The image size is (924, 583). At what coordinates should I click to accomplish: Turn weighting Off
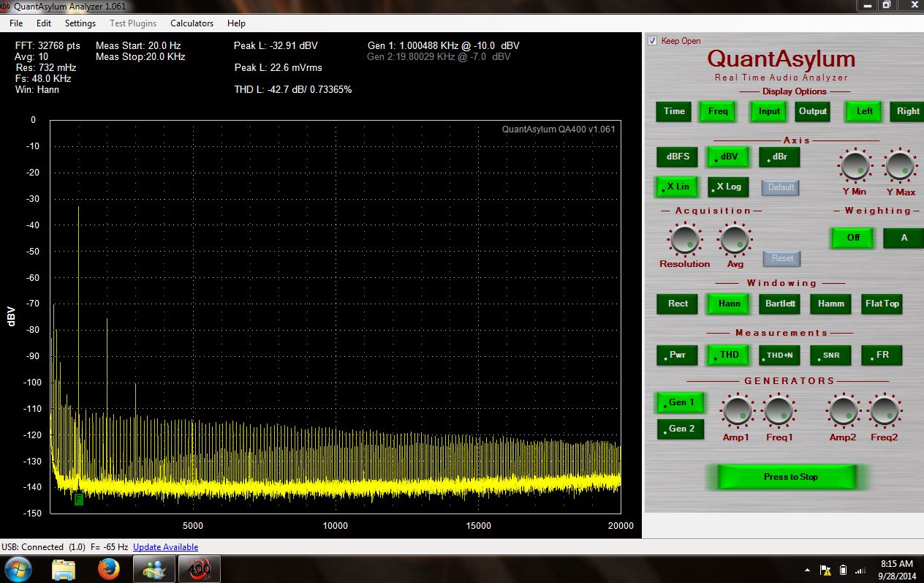coord(853,238)
